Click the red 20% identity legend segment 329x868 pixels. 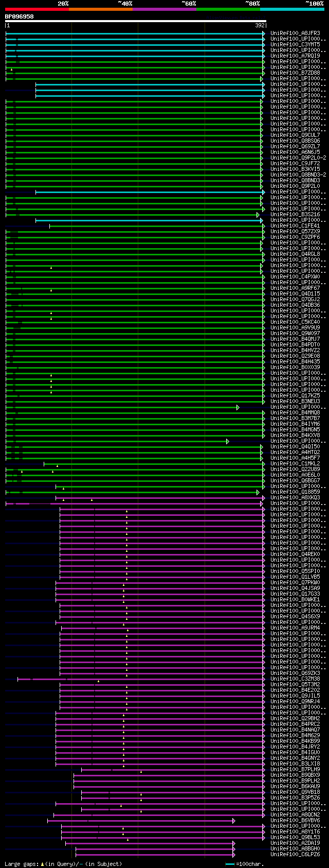[37, 9]
